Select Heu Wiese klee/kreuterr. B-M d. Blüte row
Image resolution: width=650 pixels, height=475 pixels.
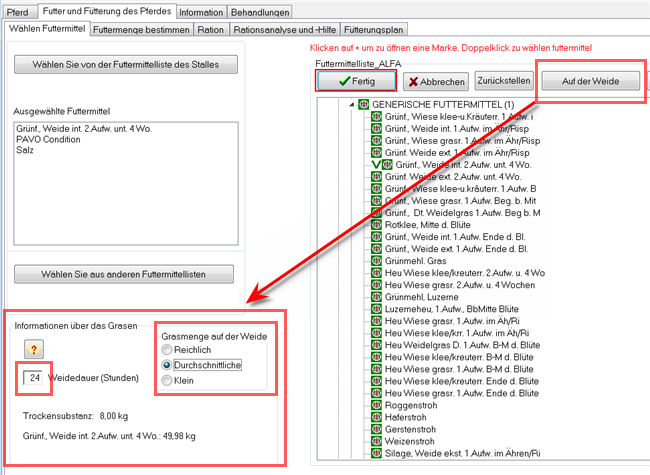click(458, 357)
